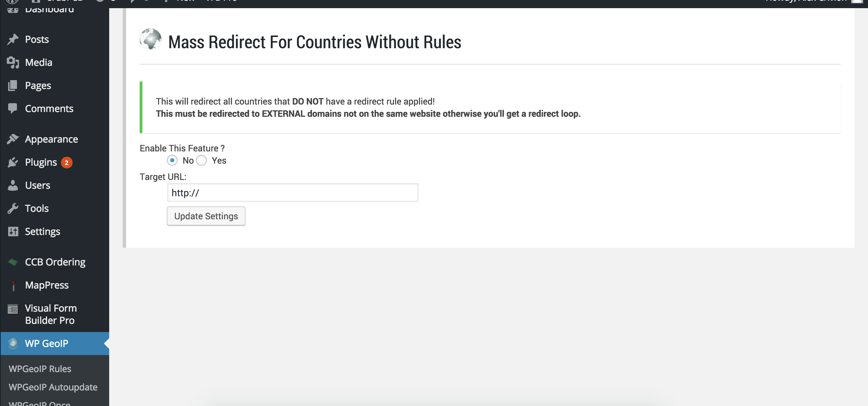868x406 pixels.
Task: Click the Users person icon
Action: (13, 185)
